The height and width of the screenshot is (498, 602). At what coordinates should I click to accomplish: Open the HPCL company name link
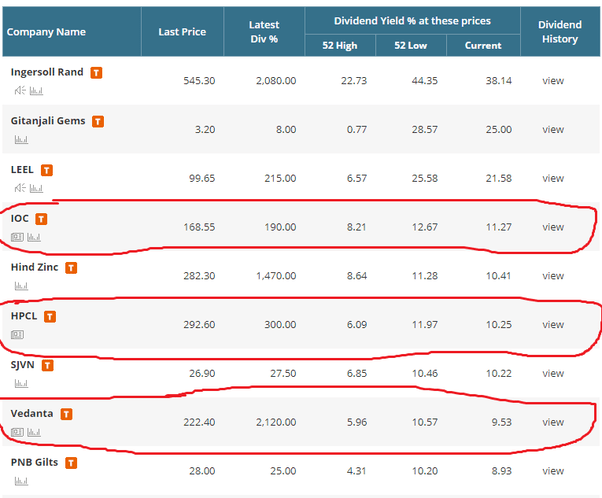pos(24,316)
